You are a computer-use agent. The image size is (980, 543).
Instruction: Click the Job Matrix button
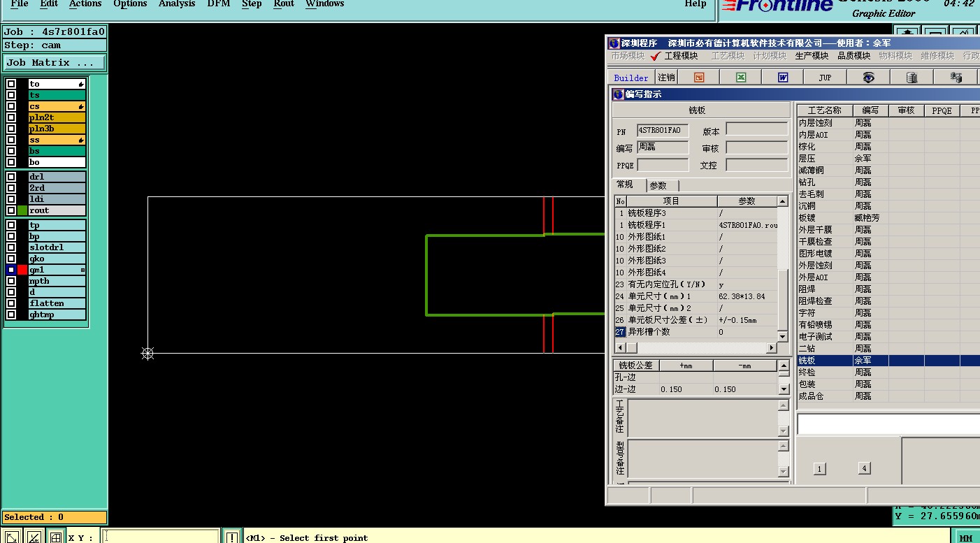(x=55, y=62)
